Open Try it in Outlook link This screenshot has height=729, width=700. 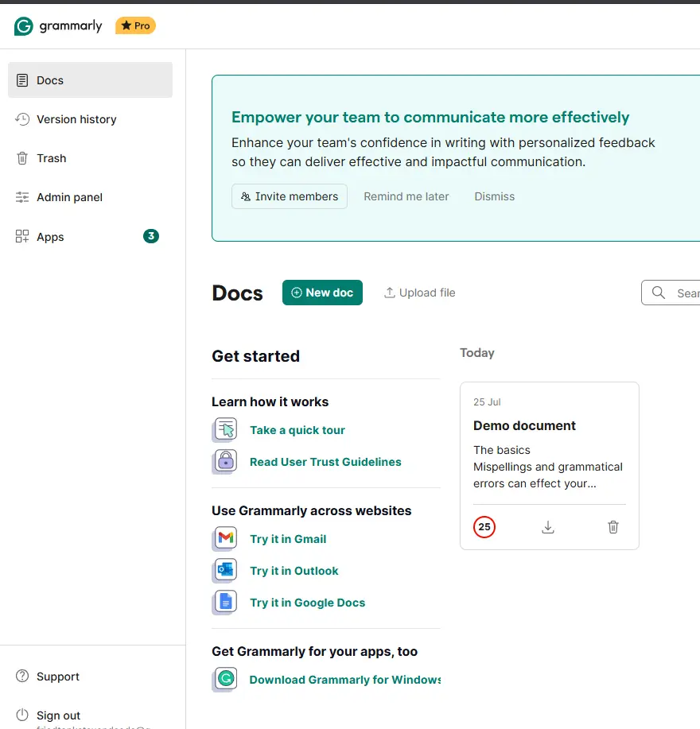(x=294, y=571)
